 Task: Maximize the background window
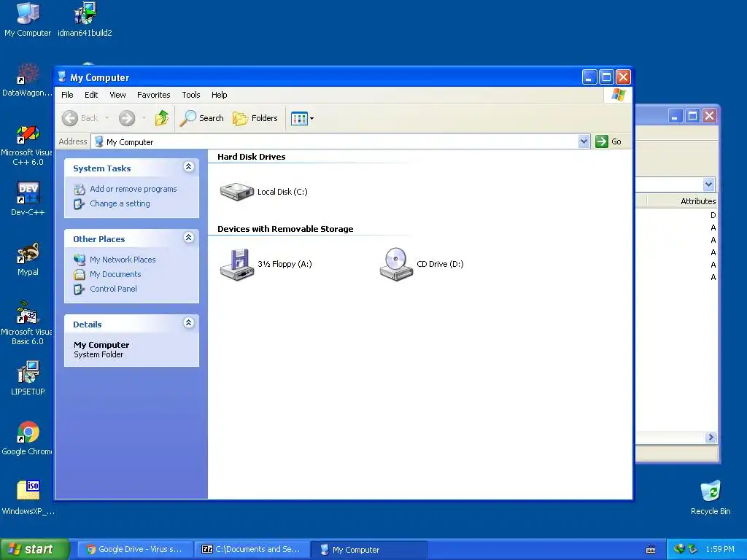(x=693, y=116)
